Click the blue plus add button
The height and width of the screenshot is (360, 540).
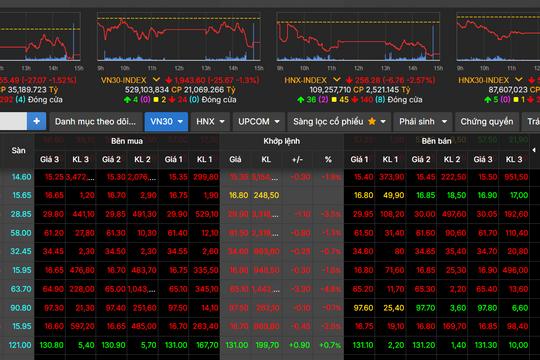[x=37, y=121]
